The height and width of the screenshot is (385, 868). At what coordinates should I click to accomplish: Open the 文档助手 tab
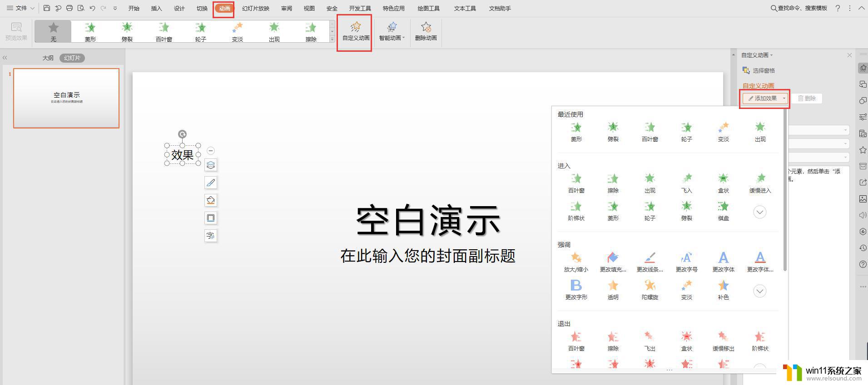pyautogui.click(x=500, y=8)
